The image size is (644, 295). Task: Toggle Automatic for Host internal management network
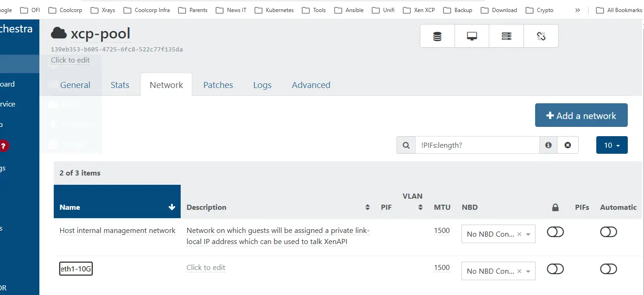pos(608,232)
